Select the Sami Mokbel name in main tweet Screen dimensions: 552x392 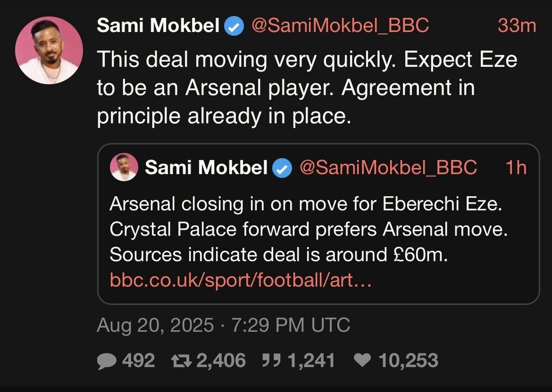158,26
